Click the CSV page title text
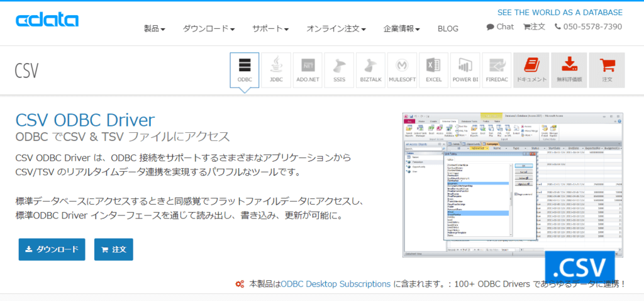Screen dimensions: 644x301 click(26, 71)
